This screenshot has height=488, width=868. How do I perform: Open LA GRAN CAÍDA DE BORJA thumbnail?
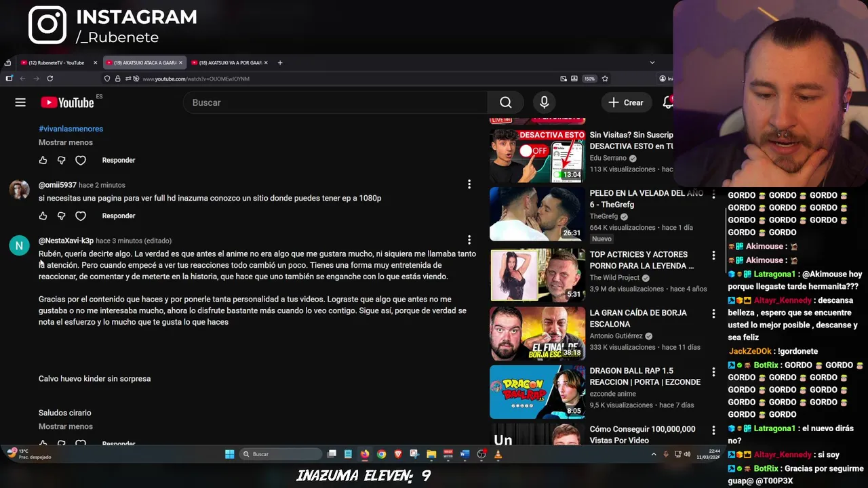tap(537, 333)
